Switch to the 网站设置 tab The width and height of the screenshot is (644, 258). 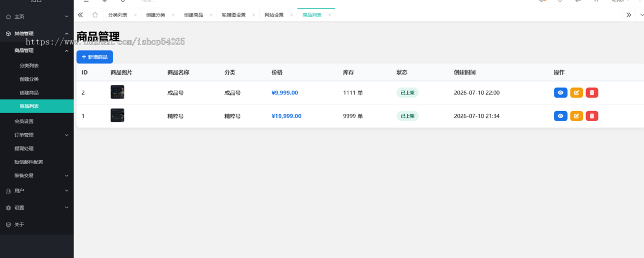pyautogui.click(x=274, y=15)
